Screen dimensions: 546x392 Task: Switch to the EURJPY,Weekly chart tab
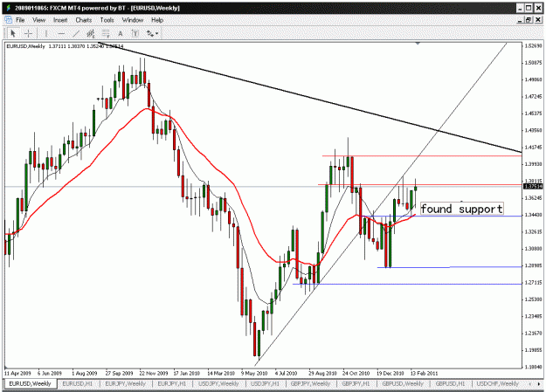125,383
